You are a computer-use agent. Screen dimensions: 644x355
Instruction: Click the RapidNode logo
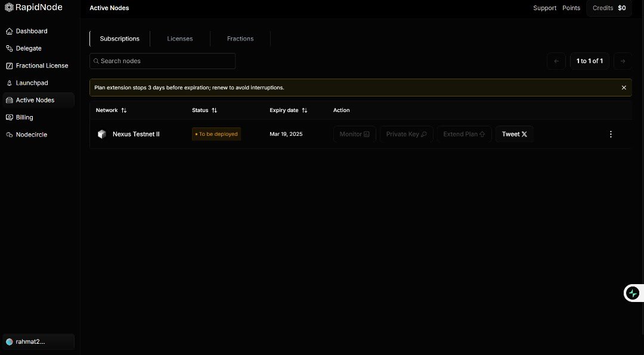click(x=33, y=7)
